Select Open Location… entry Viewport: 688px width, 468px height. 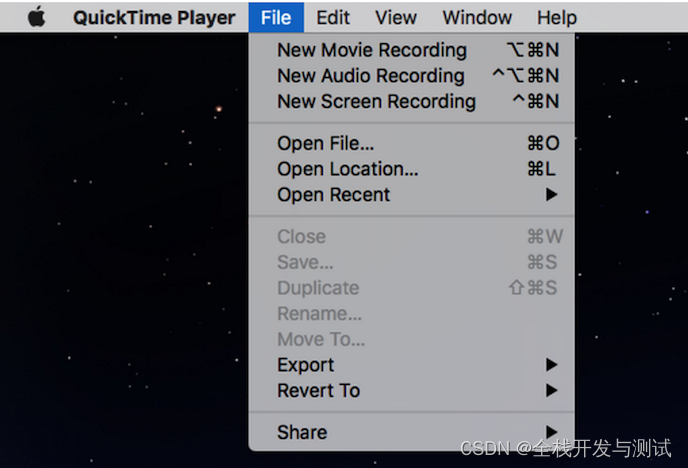[x=412, y=169]
